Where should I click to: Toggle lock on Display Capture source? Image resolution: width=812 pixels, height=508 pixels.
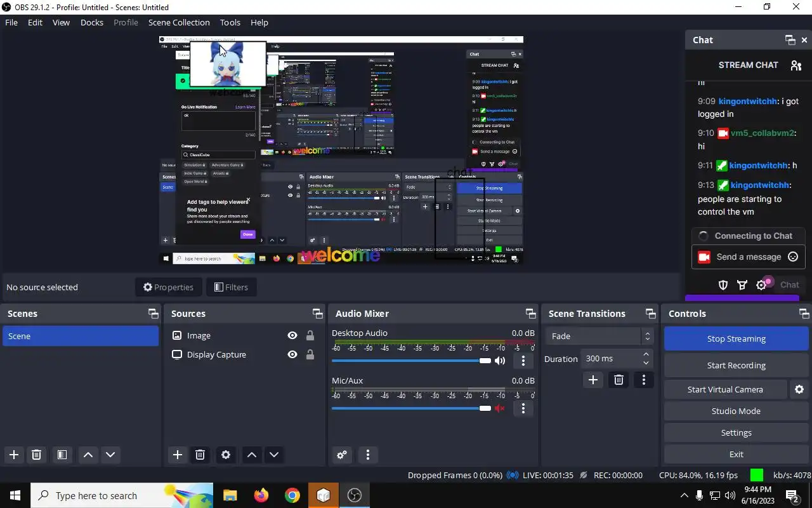tap(310, 354)
